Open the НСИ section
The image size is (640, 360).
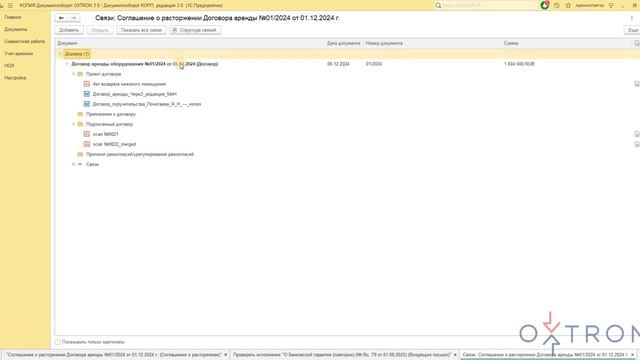click(9, 65)
